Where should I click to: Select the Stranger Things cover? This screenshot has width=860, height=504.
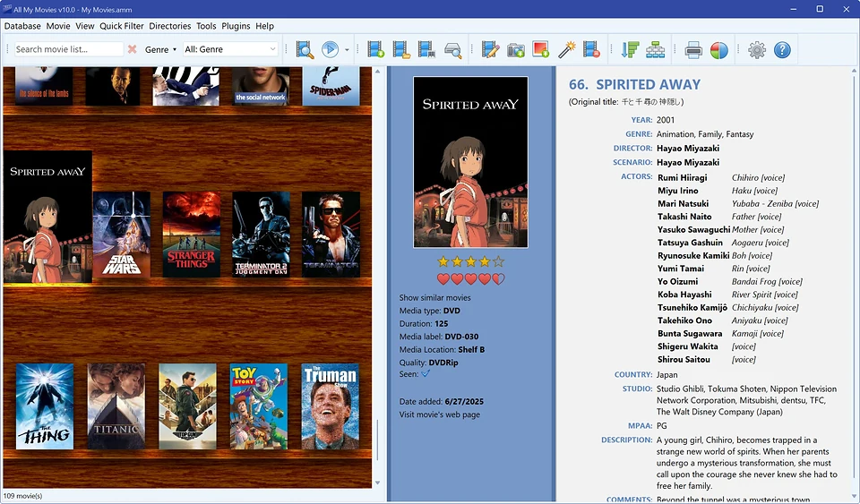(x=192, y=235)
